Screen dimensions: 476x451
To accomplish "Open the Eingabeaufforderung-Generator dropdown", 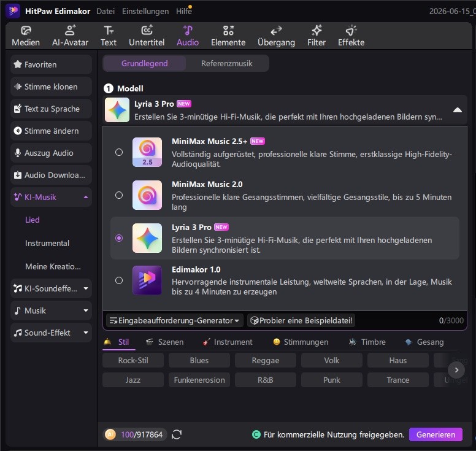I will tap(175, 320).
